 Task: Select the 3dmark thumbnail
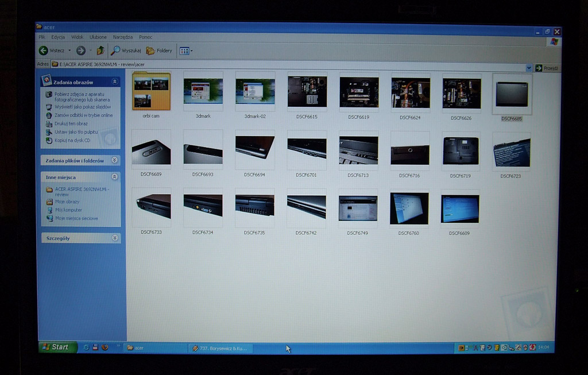tap(203, 91)
